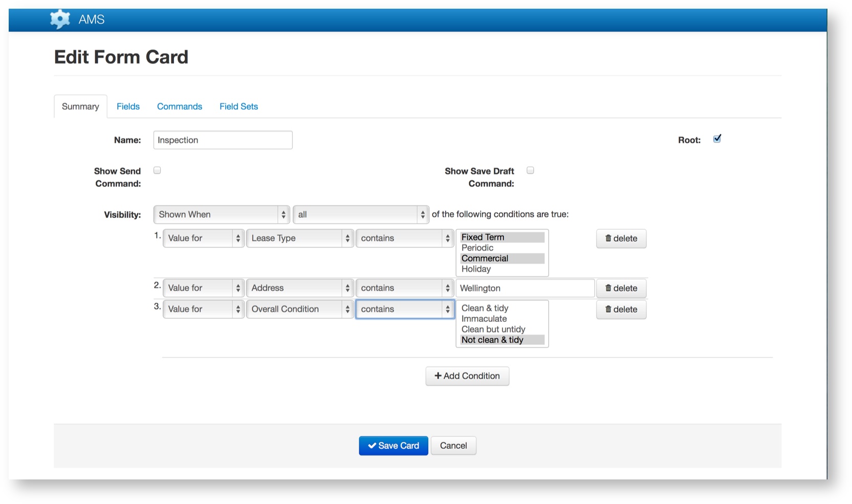
Task: Open the Lease Type field dropdown
Action: tap(300, 238)
